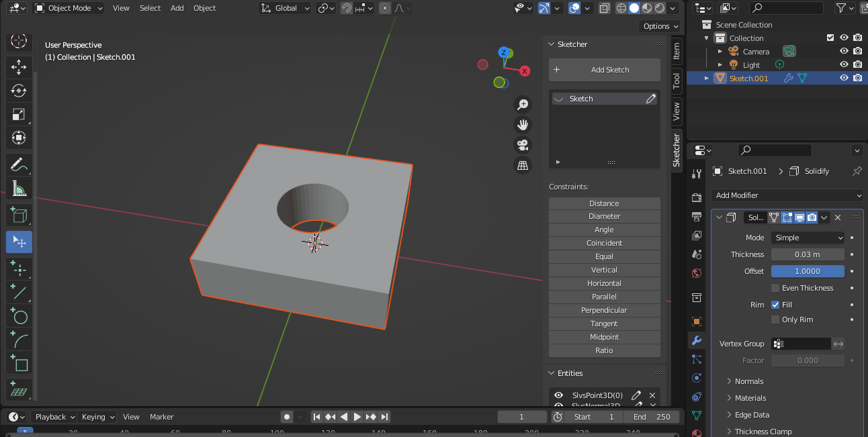Select the Sketcher Add Circle tool
868x437 pixels.
point(19,316)
